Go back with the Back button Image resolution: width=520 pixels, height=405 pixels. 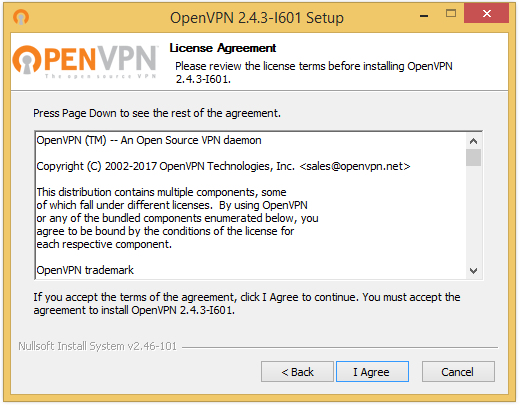point(297,372)
